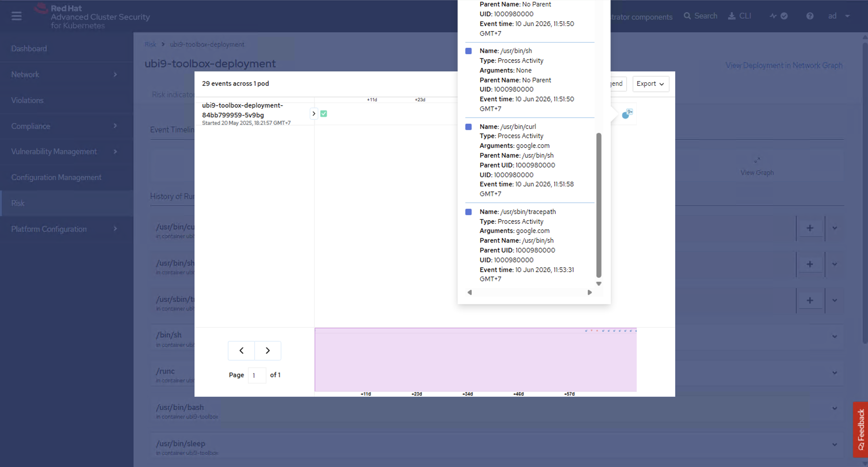The image size is (868, 467).
Task: Click the Vulnerability Management chevron arrow
Action: click(x=115, y=152)
